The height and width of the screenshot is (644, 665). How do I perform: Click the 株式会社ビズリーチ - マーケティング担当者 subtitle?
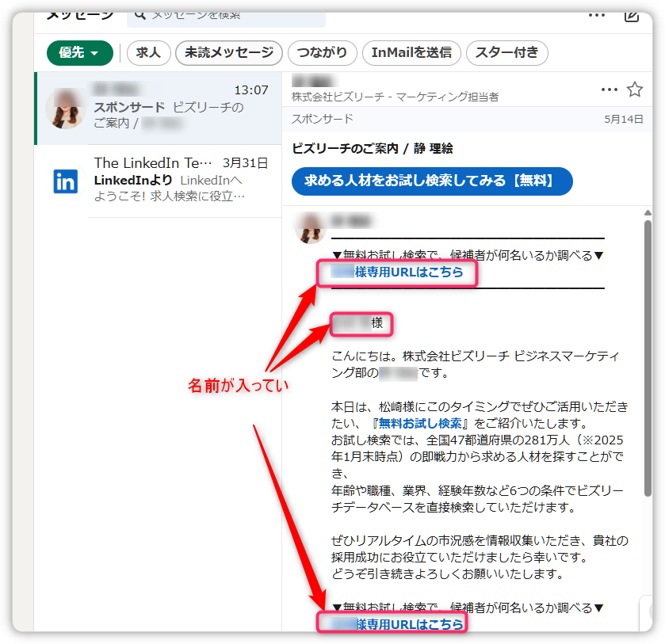(395, 97)
